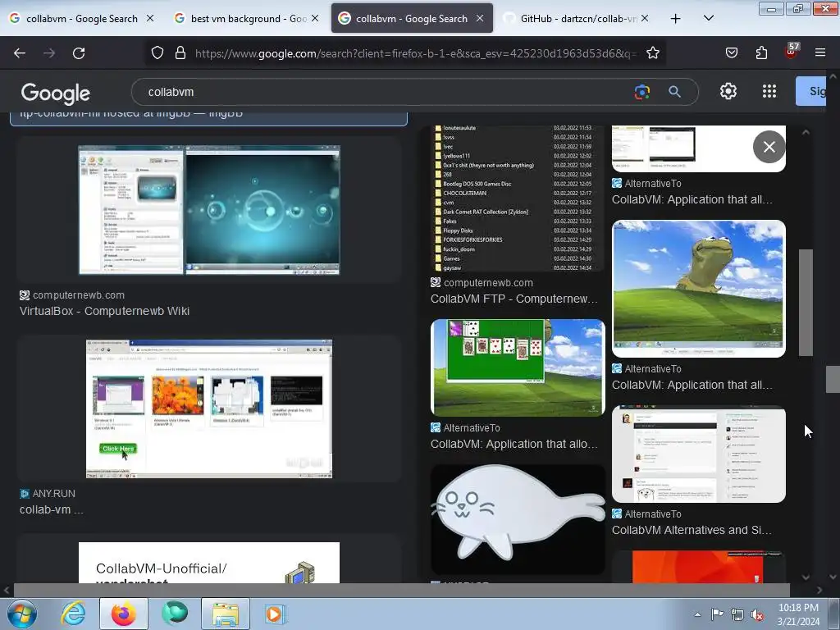This screenshot has width=840, height=630.
Task: Open the Google apps grid
Action: tap(769, 92)
